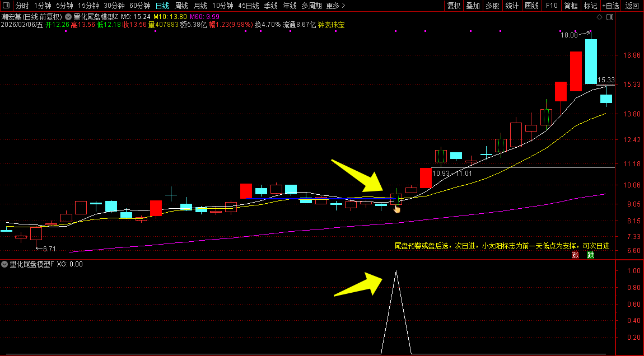
Task: Toggle the right info panel icon
Action: point(610,17)
